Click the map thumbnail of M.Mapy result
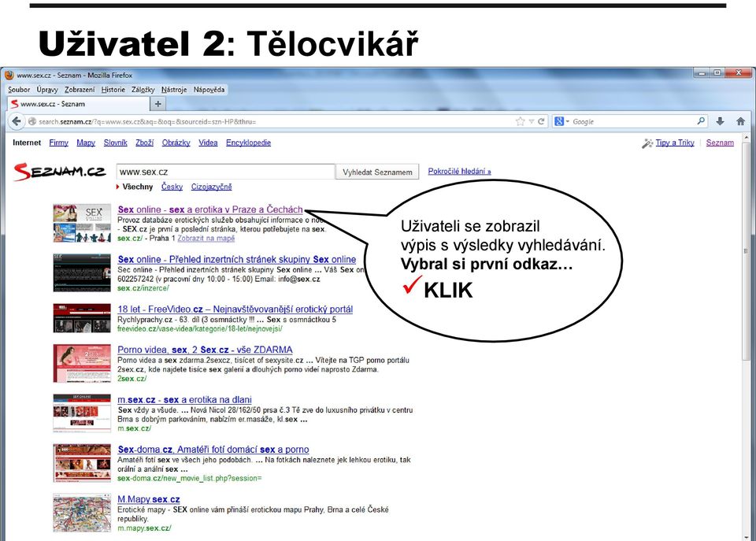The width and height of the screenshot is (756, 541). [82, 513]
